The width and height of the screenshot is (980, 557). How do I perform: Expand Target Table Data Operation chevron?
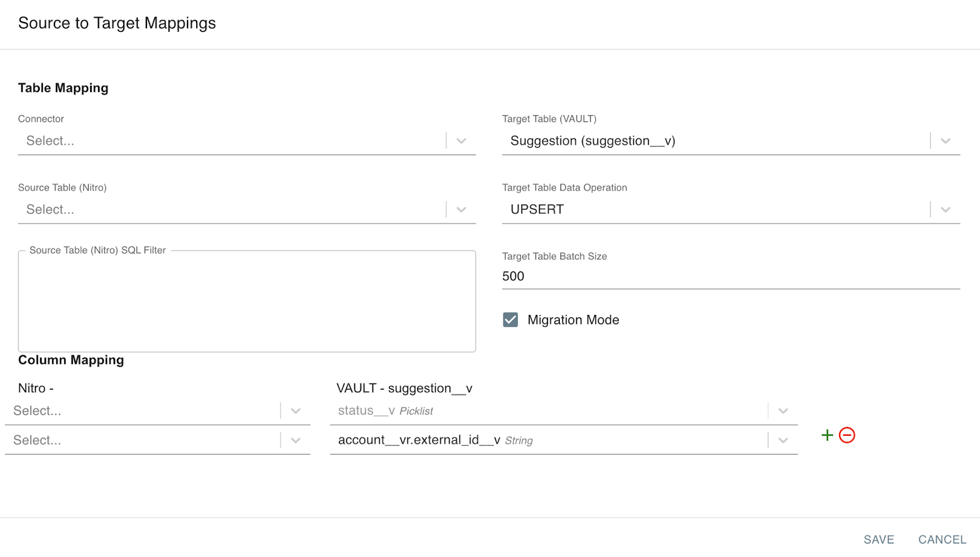pyautogui.click(x=945, y=210)
